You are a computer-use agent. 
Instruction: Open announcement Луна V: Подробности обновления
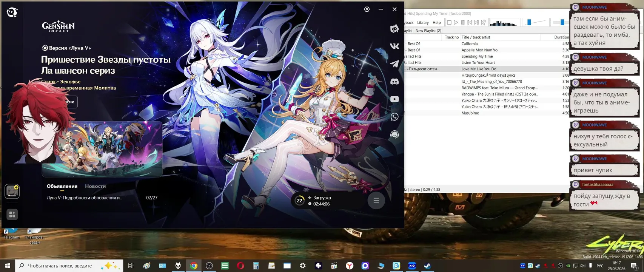(x=85, y=198)
